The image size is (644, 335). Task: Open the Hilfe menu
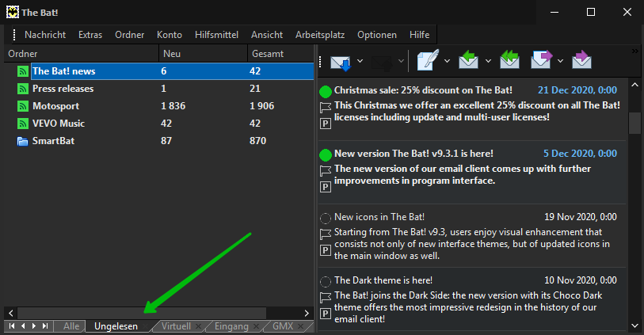point(420,35)
